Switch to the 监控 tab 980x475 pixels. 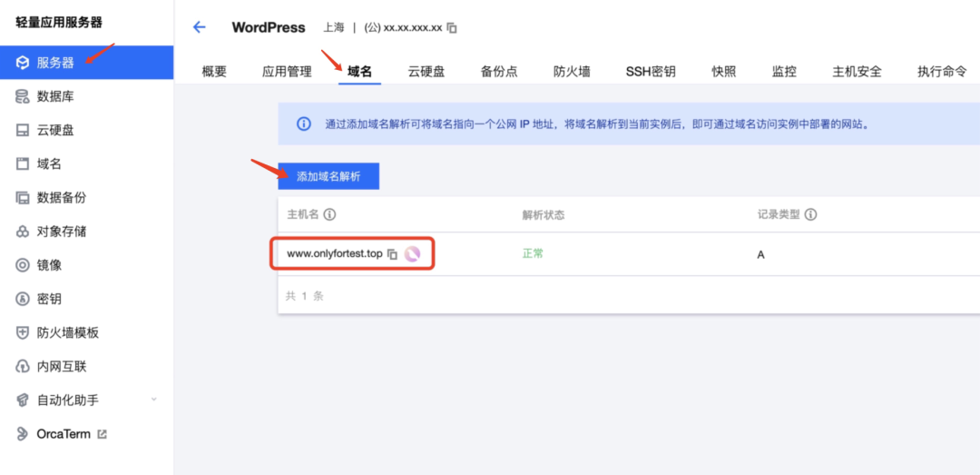[x=784, y=72]
